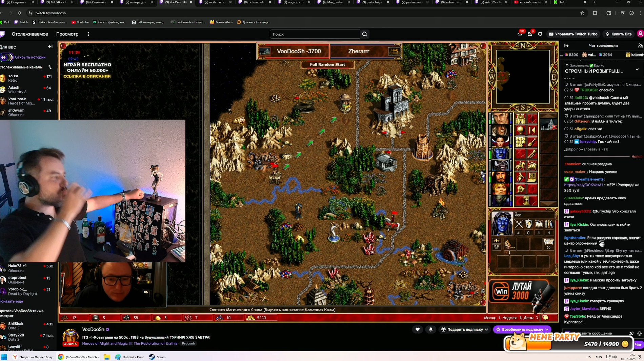Click Управлять Twitch Turbo button
The height and width of the screenshot is (361, 644).
point(573,34)
